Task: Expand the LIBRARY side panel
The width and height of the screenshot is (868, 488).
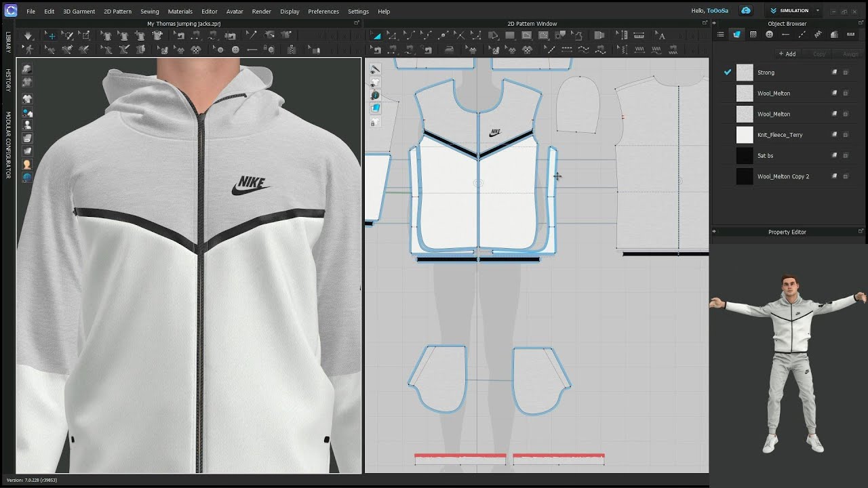Action: pyautogui.click(x=8, y=42)
